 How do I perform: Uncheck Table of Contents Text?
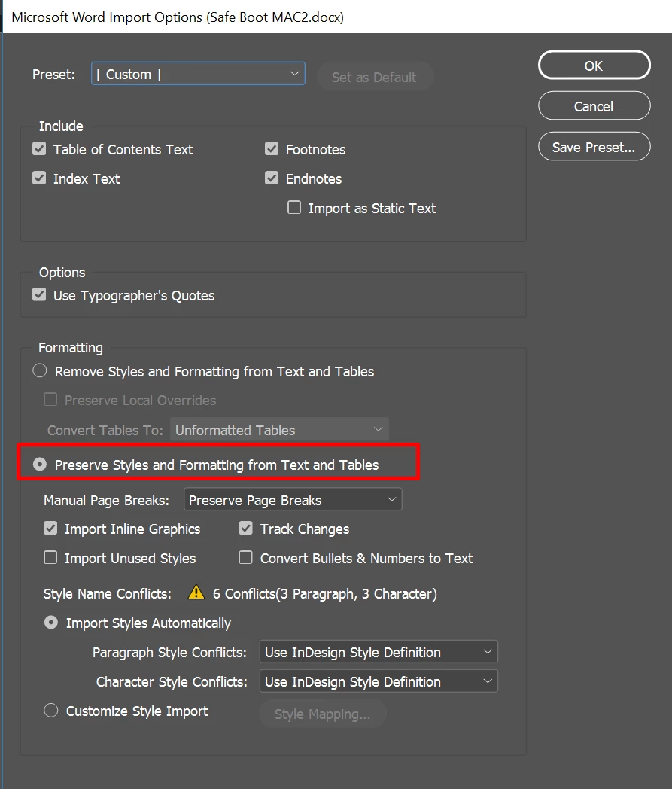pyautogui.click(x=39, y=149)
